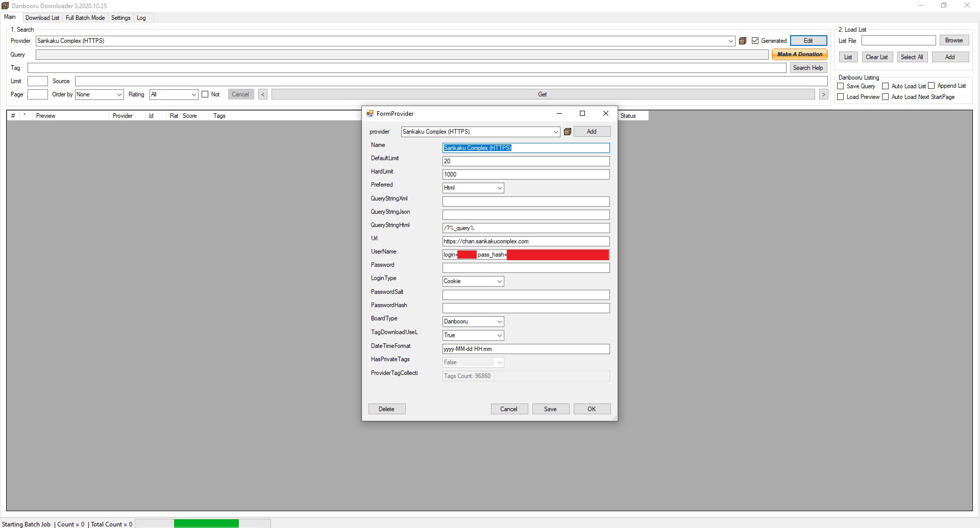This screenshot has width=980, height=528.
Task: Click OK in FormProvider dialog
Action: tap(592, 409)
